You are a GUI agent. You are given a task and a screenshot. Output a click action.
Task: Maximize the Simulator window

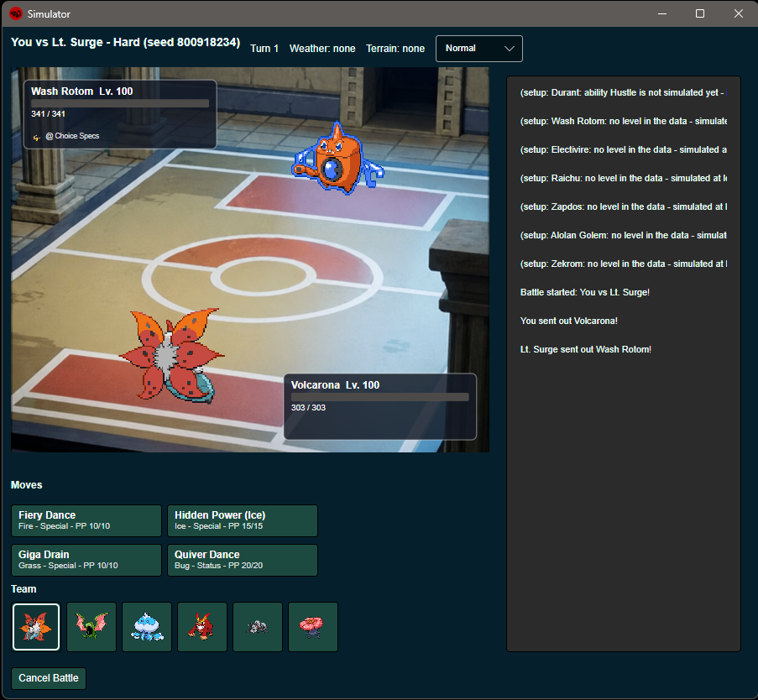coord(700,13)
